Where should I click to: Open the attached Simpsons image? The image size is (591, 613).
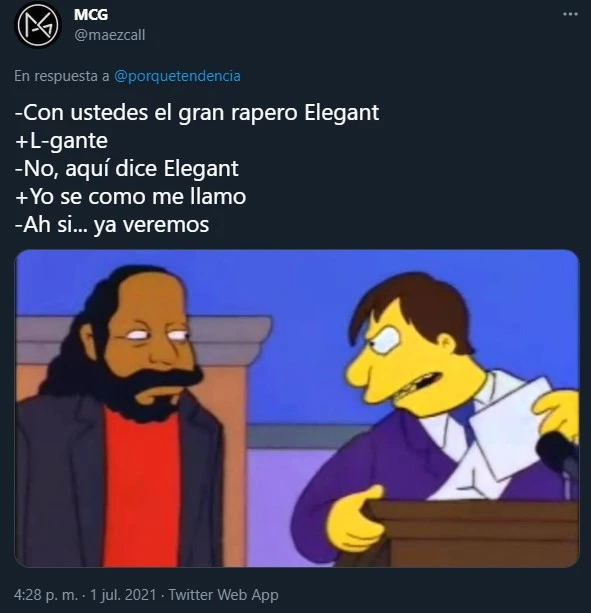pos(297,408)
